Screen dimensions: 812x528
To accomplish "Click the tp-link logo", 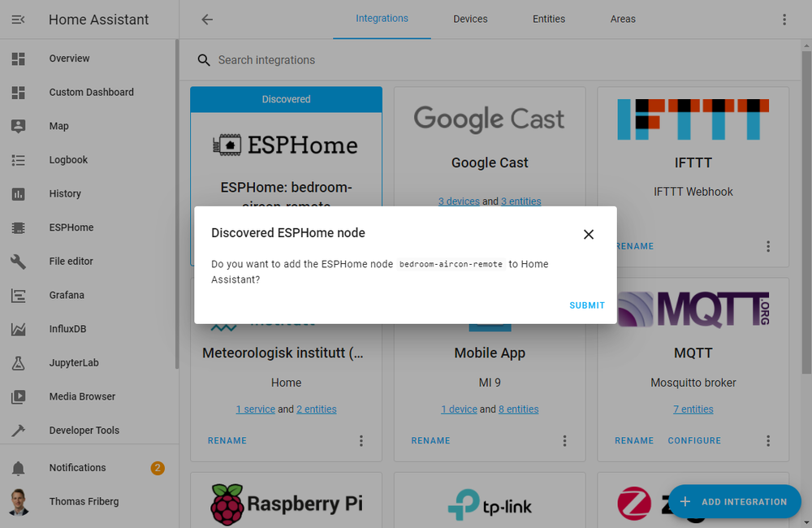I will [490, 504].
